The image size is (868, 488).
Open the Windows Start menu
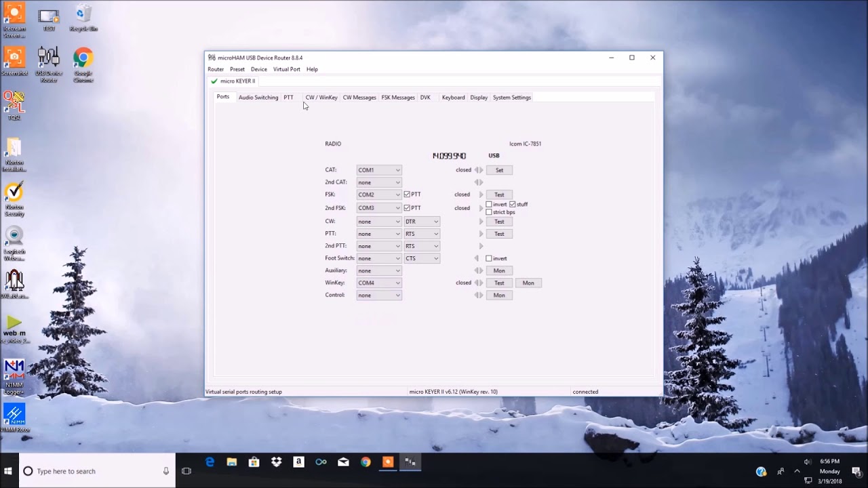pyautogui.click(x=9, y=471)
